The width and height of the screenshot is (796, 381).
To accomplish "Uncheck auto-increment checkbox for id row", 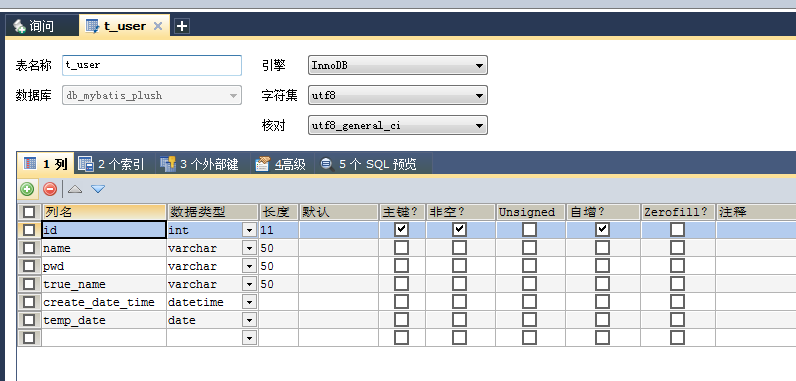I will (602, 230).
